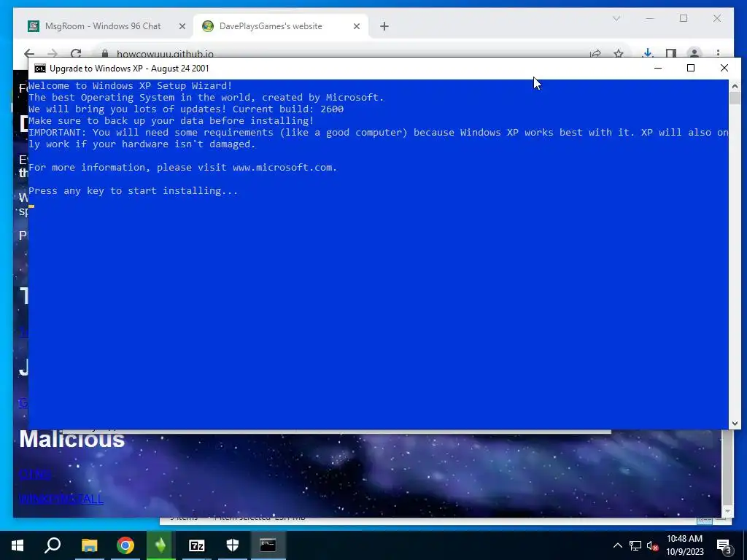Click the console scrollbar thumb
The width and height of the screenshot is (747, 560).
click(x=735, y=98)
